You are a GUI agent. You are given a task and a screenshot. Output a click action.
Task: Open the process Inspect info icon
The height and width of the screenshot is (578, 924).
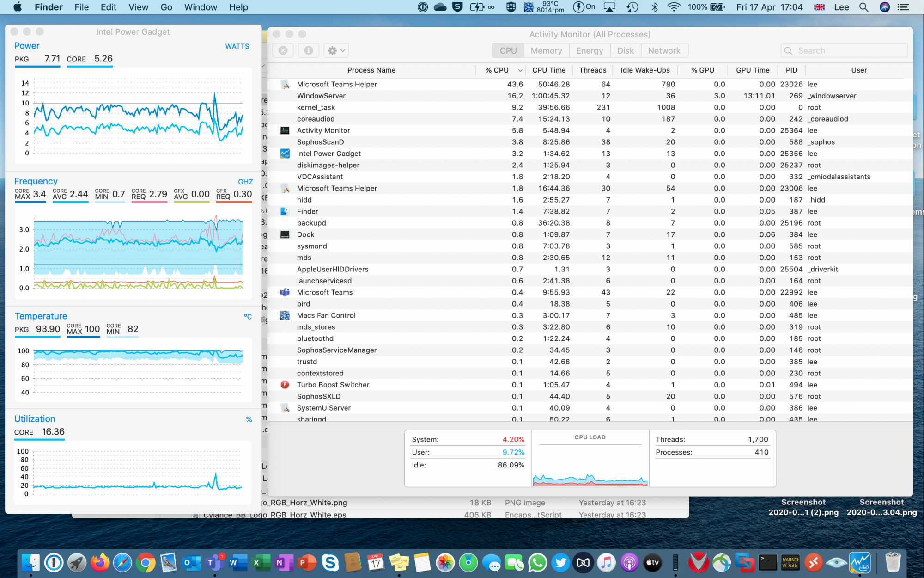(308, 50)
